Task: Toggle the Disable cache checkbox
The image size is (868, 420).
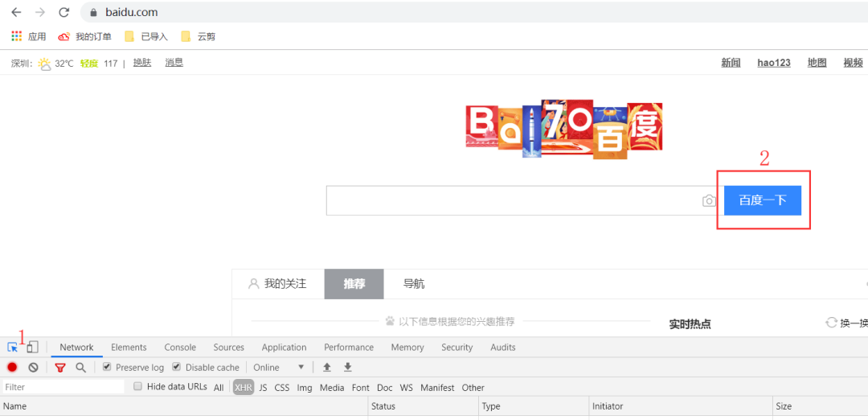Action: coord(177,367)
